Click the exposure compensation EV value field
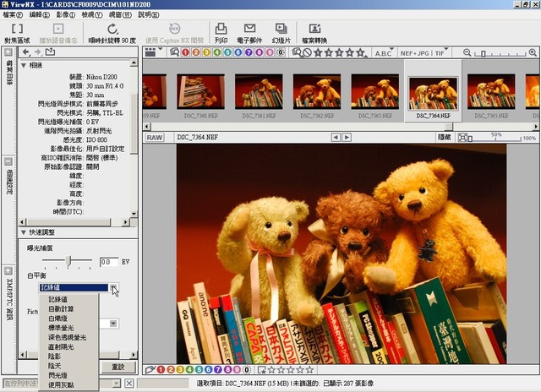The width and height of the screenshot is (541, 392). 109,262
